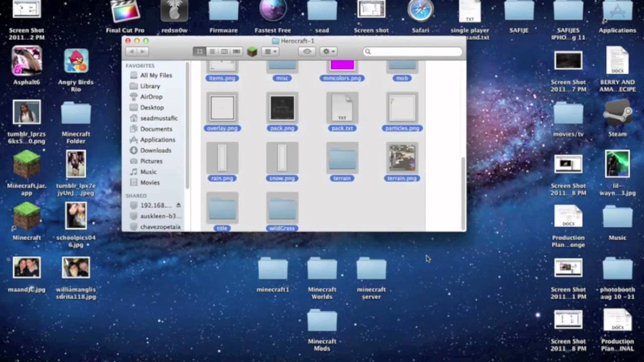This screenshot has height=362, width=644.
Task: Select pack.txt text file
Action: (342, 108)
